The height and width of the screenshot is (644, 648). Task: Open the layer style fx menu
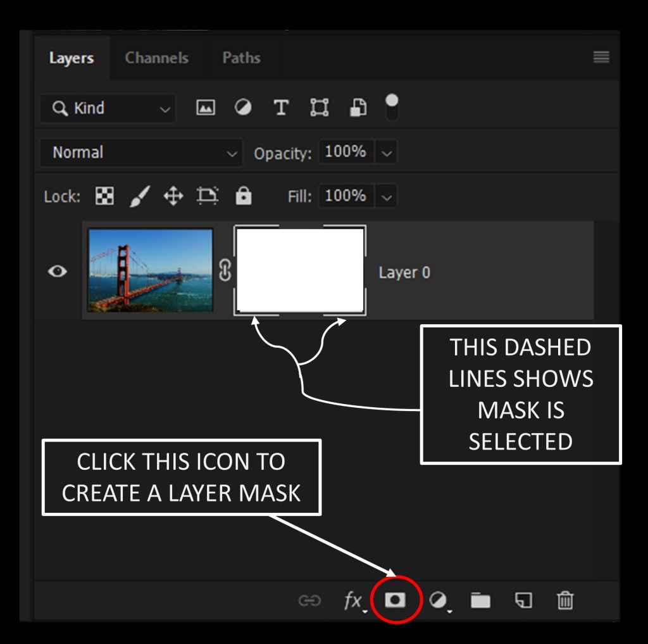click(x=354, y=600)
